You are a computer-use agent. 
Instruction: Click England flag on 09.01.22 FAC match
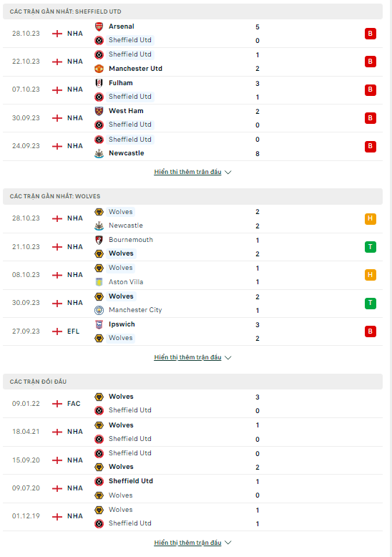57,404
